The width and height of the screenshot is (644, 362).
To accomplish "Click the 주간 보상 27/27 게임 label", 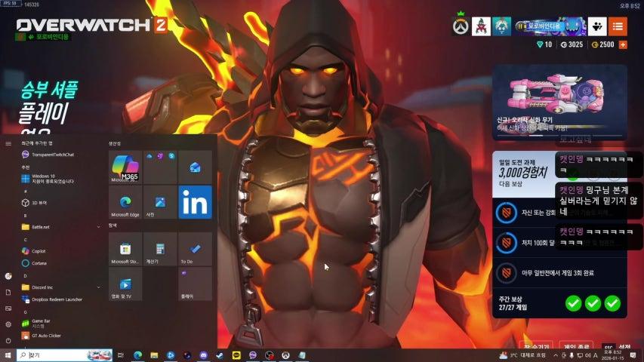I will tap(513, 303).
